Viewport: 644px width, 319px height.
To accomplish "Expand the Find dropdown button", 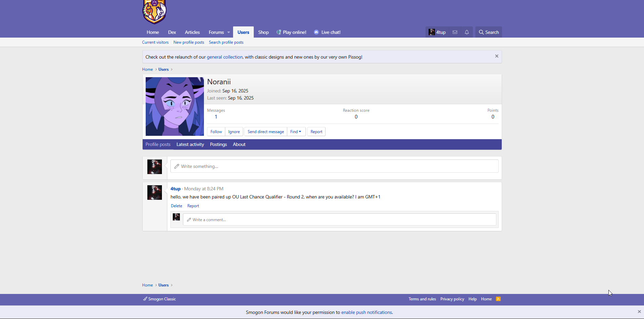I will (x=296, y=132).
